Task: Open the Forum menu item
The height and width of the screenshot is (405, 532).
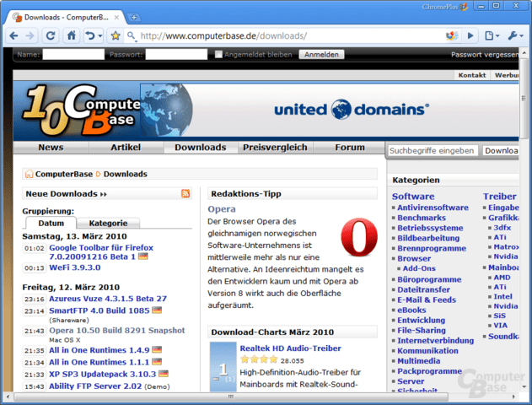Action: click(350, 148)
